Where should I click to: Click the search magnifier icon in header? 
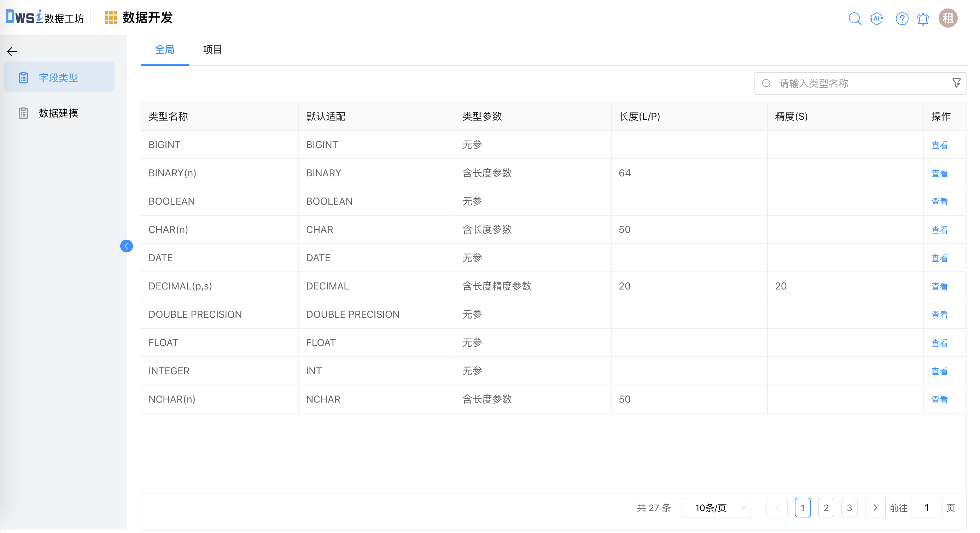pyautogui.click(x=854, y=18)
